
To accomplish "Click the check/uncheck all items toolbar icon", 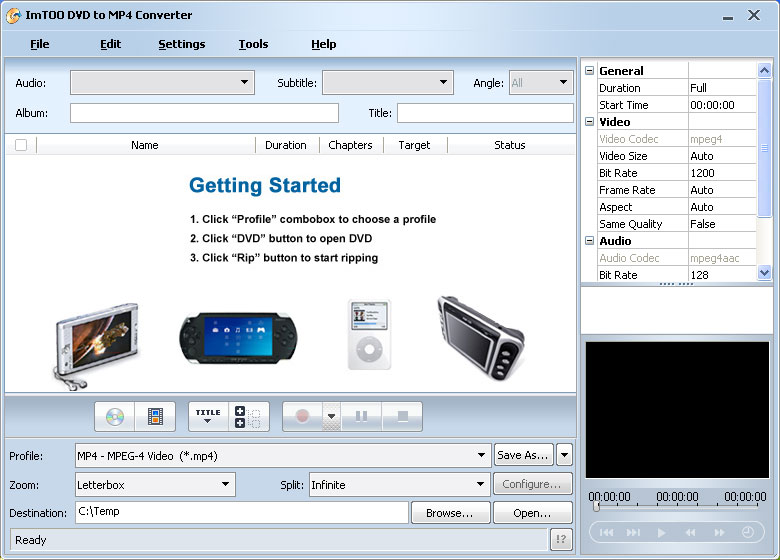I will click(x=249, y=416).
